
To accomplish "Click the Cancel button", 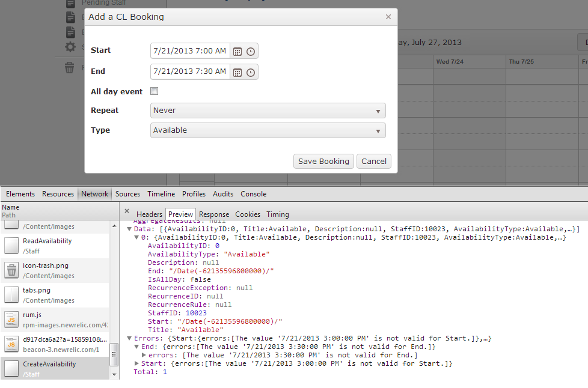I will [373, 162].
